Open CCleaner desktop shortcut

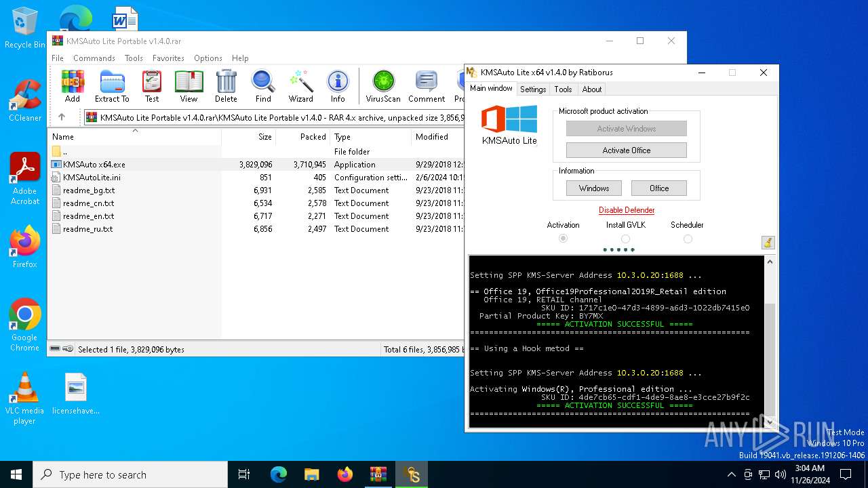tap(24, 100)
